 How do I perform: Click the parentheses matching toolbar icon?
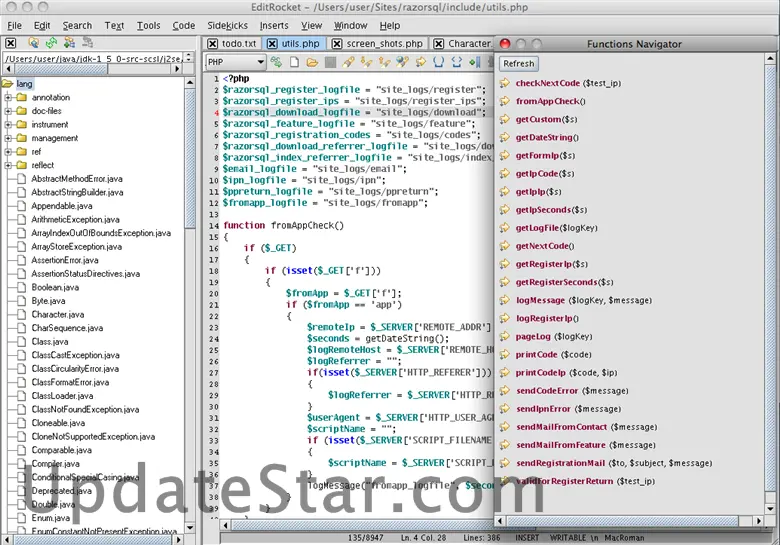[x=438, y=62]
